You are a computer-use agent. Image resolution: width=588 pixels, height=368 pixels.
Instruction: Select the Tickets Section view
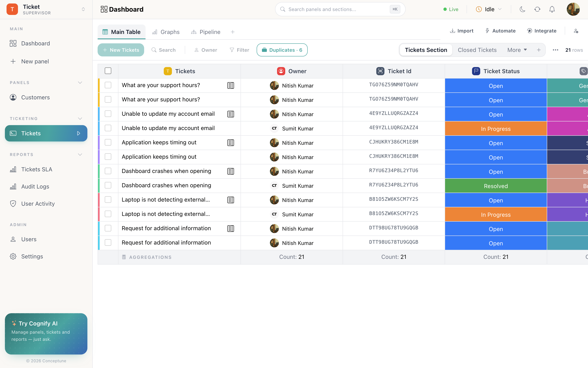pyautogui.click(x=426, y=50)
